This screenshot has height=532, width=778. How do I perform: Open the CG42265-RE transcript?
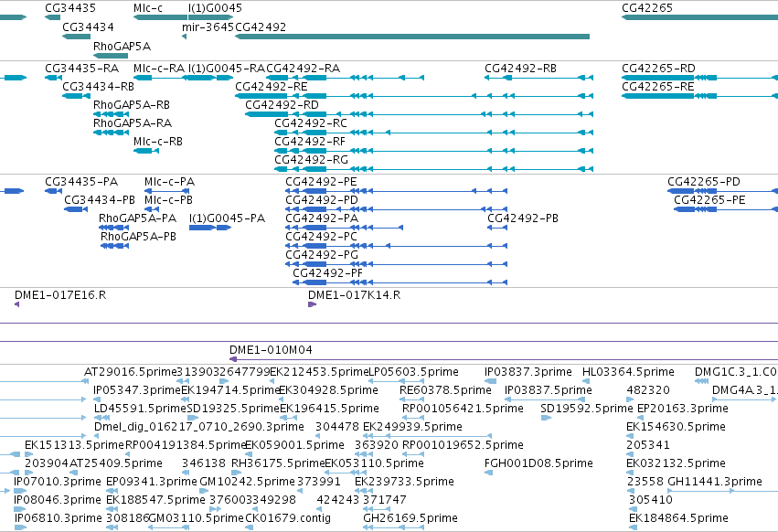coord(658,86)
